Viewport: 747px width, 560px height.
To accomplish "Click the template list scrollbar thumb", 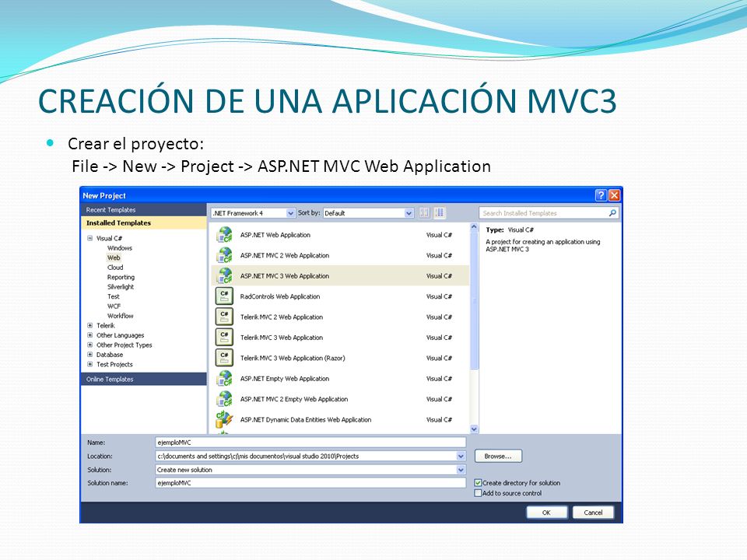I will (x=474, y=300).
